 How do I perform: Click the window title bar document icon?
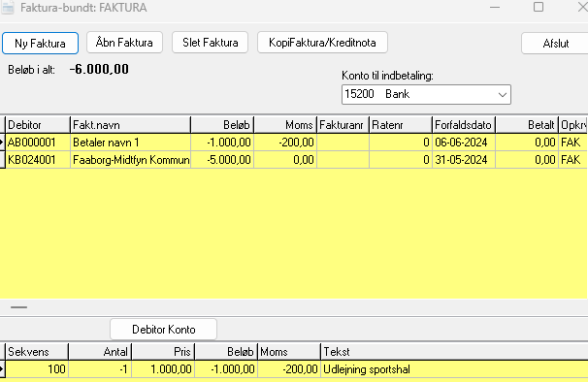(x=8, y=8)
